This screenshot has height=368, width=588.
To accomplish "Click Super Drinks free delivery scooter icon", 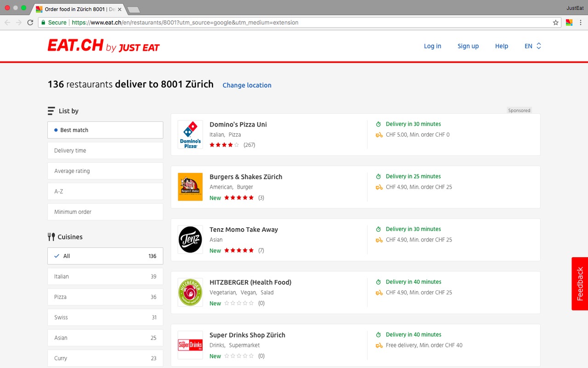I will 379,345.
